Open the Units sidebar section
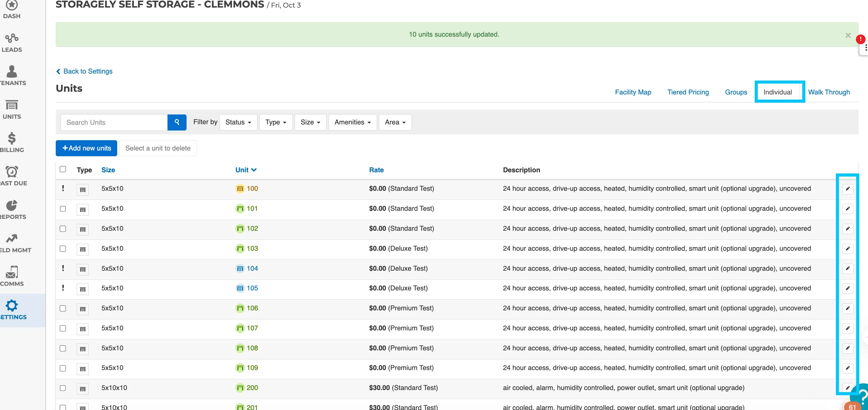This screenshot has width=868, height=410. (x=12, y=110)
